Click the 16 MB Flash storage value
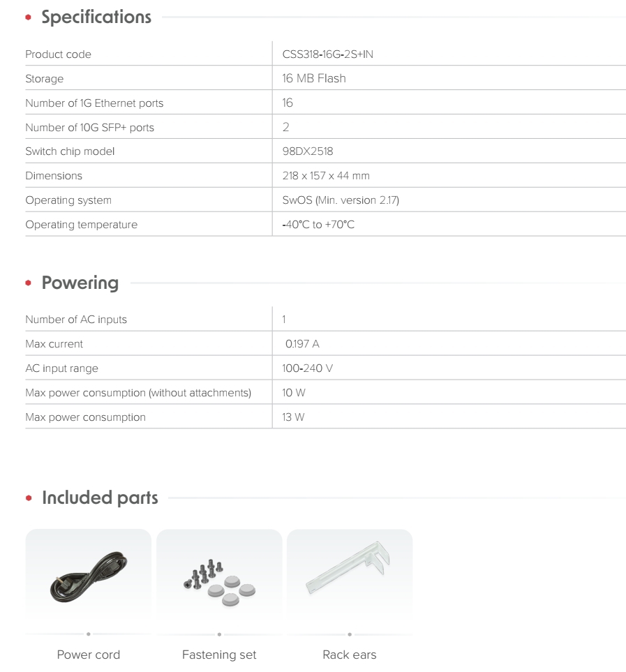The height and width of the screenshot is (672, 626). (x=314, y=78)
